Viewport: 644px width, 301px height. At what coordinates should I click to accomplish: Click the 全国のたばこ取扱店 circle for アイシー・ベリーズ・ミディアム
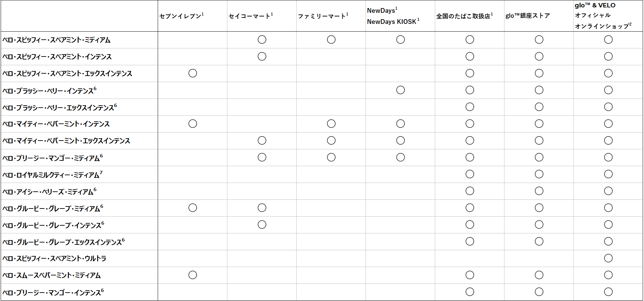click(470, 191)
